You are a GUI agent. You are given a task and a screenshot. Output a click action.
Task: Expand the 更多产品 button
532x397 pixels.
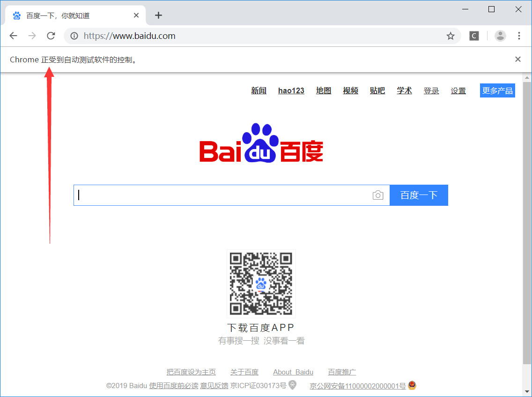(x=497, y=90)
